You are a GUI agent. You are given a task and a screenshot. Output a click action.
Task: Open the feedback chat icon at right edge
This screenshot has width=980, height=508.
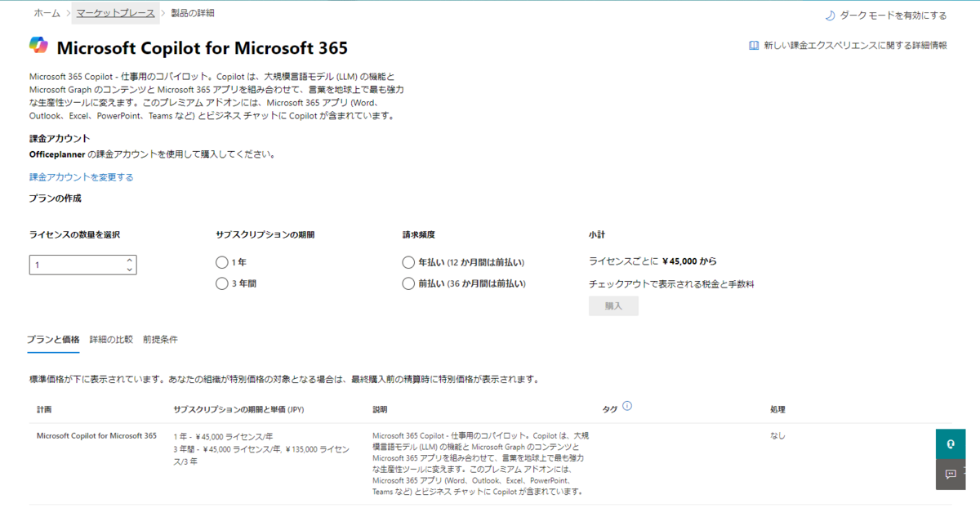pos(951,475)
